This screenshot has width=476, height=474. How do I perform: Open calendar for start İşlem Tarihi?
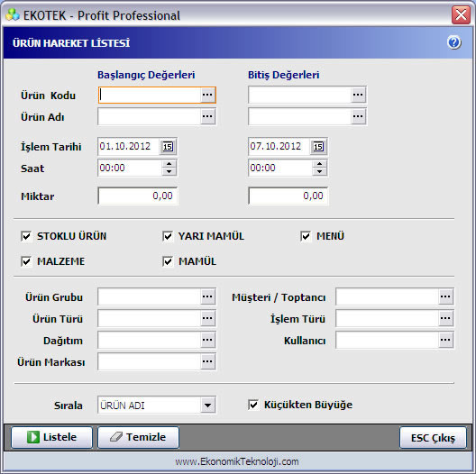tap(168, 147)
